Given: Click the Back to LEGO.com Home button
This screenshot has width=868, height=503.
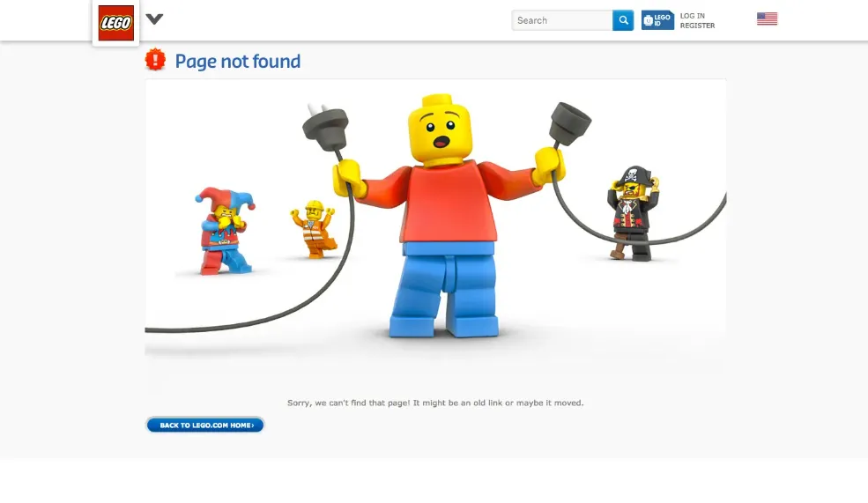Looking at the screenshot, I should tap(204, 425).
